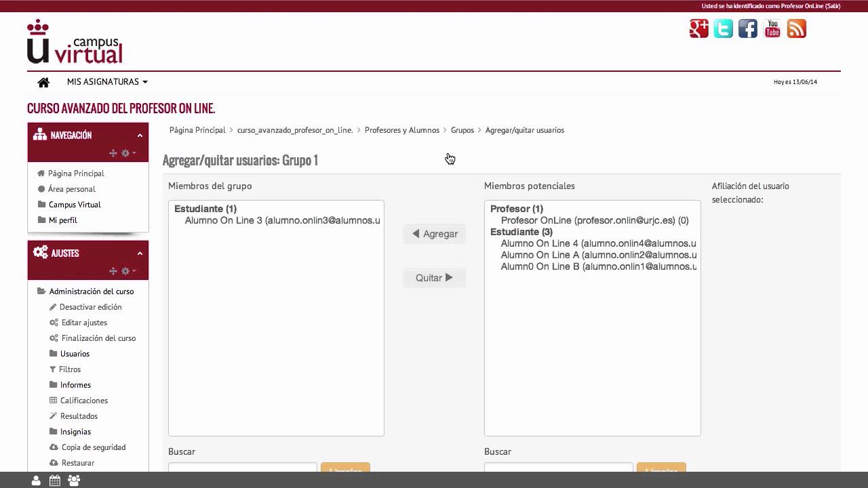
Task: Click the cloud icon beside Restaurar
Action: tap(54, 463)
